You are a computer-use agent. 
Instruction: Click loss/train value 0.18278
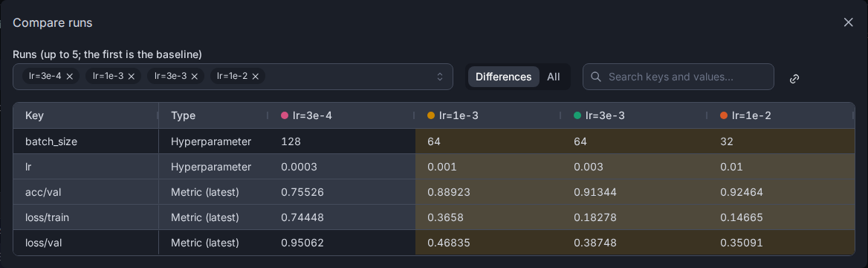595,217
